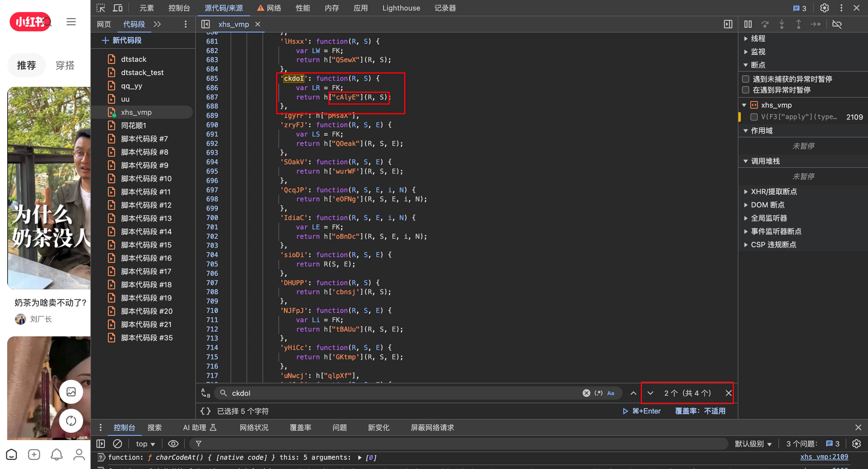Toggle match case Aa in search
The height and width of the screenshot is (469, 868).
coord(611,393)
